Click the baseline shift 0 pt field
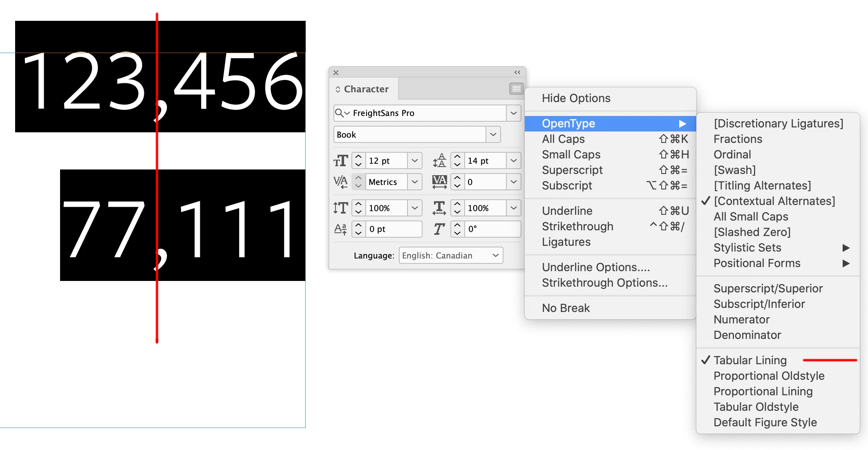This screenshot has height=450, width=868. point(393,229)
